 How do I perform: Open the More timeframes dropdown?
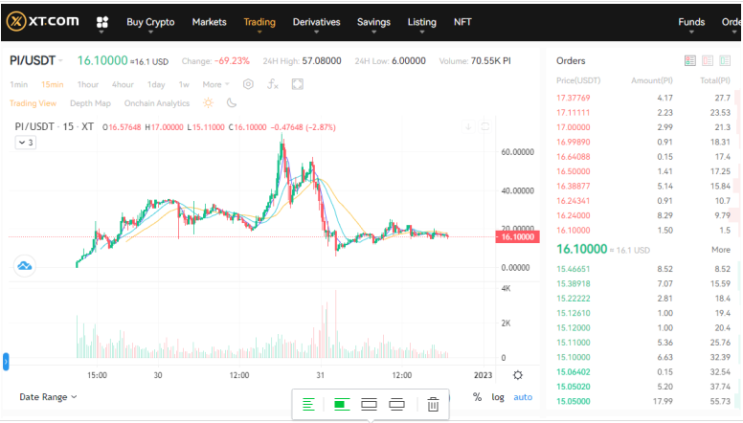[x=216, y=84]
